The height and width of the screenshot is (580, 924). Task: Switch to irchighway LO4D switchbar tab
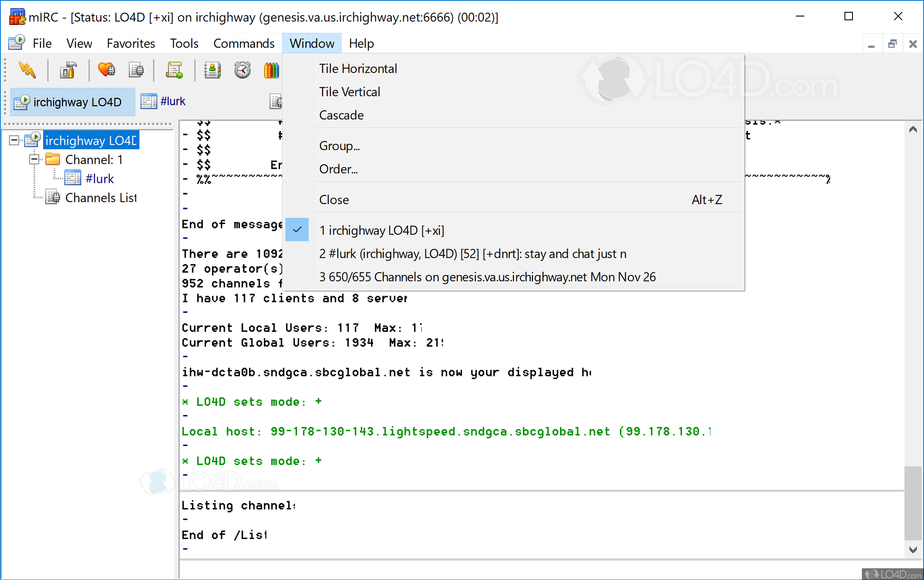point(72,102)
